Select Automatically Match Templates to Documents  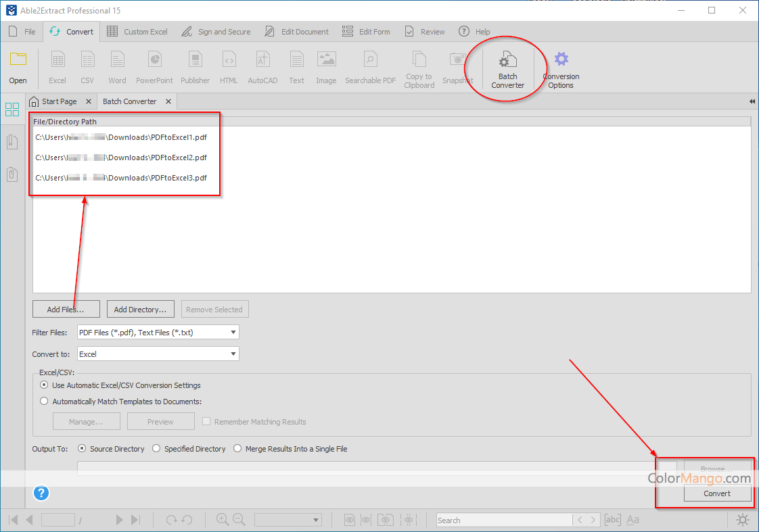pos(45,402)
